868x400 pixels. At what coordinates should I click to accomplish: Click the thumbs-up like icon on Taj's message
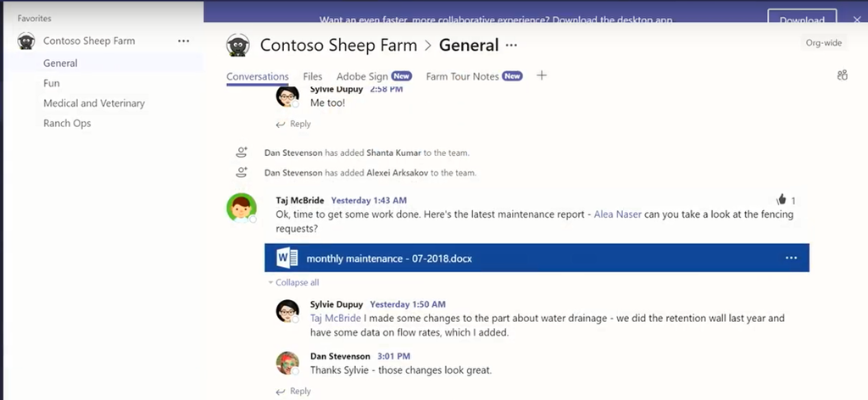click(x=781, y=200)
